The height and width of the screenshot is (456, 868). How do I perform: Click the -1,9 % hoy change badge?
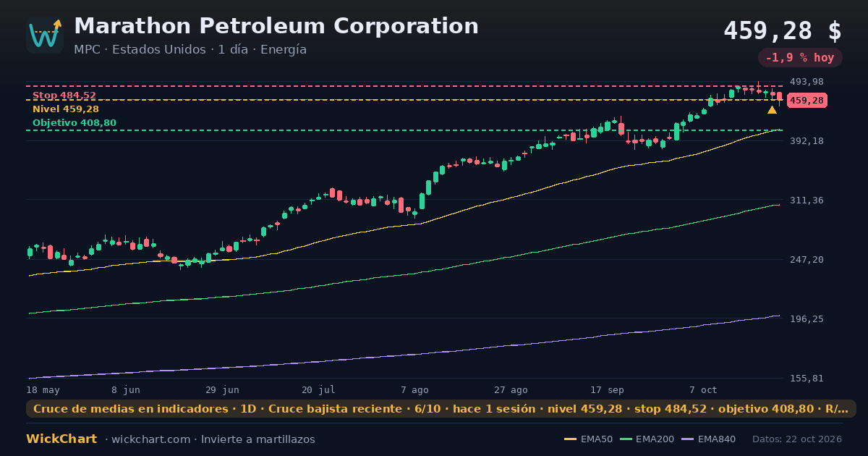click(800, 58)
